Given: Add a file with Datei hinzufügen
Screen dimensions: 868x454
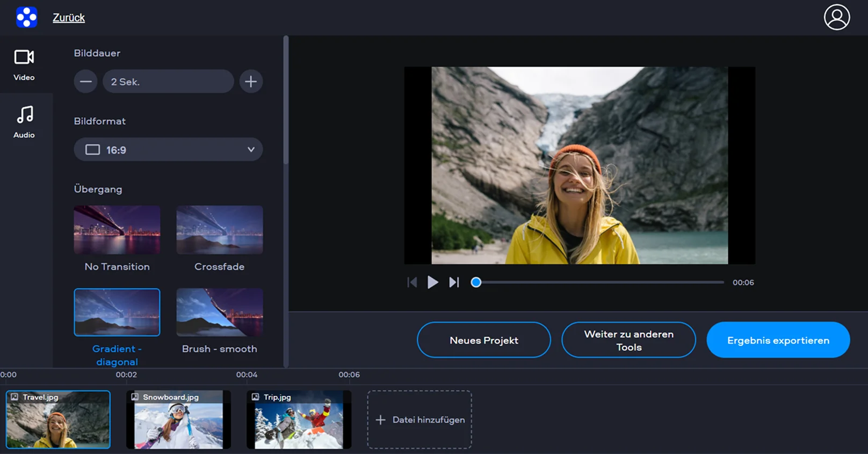Looking at the screenshot, I should 419,420.
